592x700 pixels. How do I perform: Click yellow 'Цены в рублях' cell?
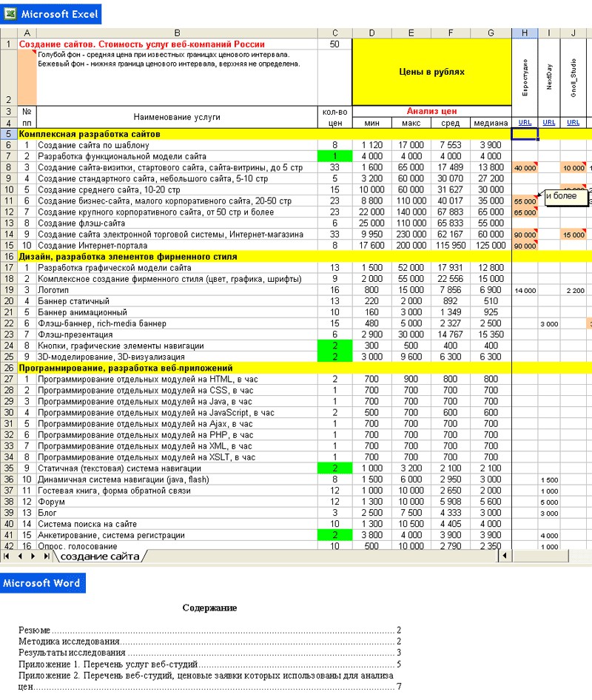tap(431, 72)
